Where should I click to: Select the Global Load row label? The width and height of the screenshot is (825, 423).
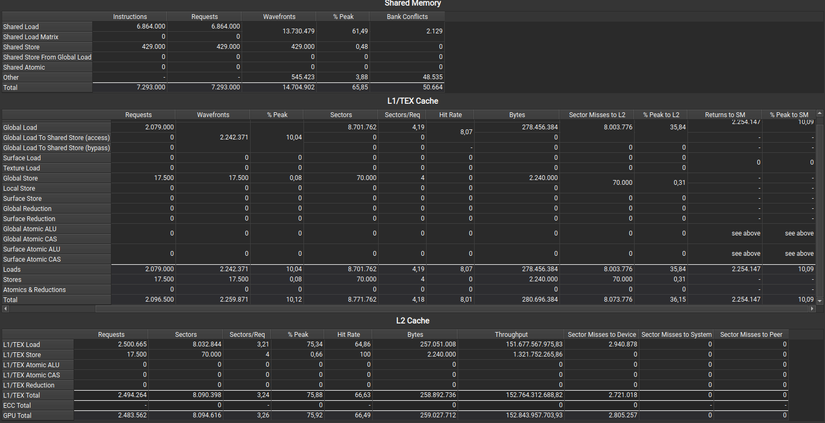point(57,127)
